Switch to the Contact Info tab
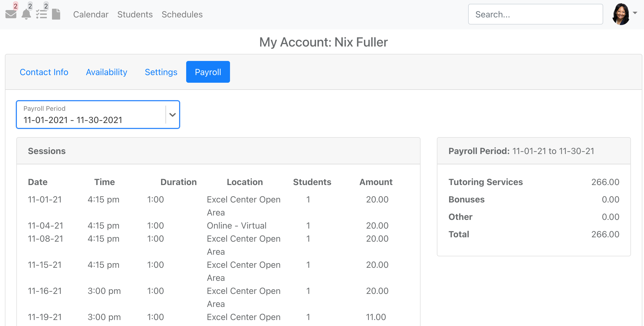644x326 pixels. (44, 72)
